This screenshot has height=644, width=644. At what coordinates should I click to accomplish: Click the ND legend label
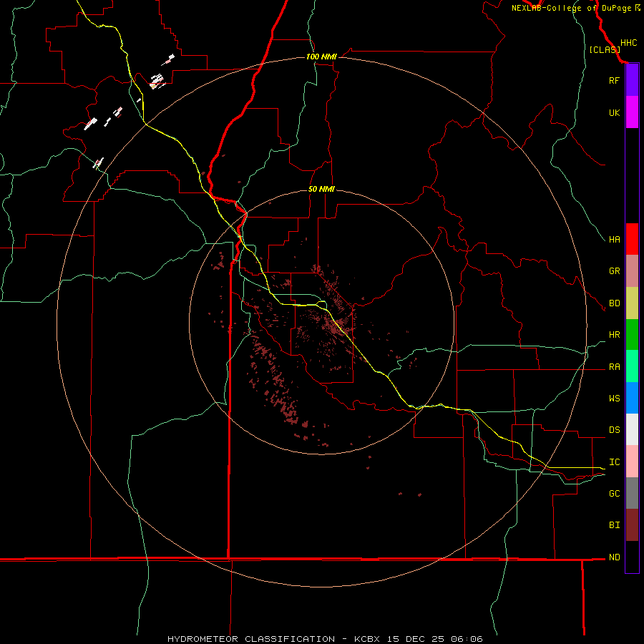tap(615, 557)
